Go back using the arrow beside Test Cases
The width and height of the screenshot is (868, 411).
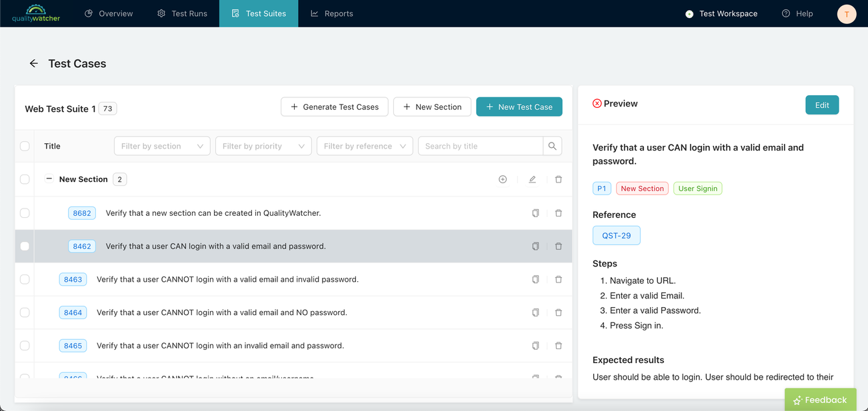pos(33,63)
